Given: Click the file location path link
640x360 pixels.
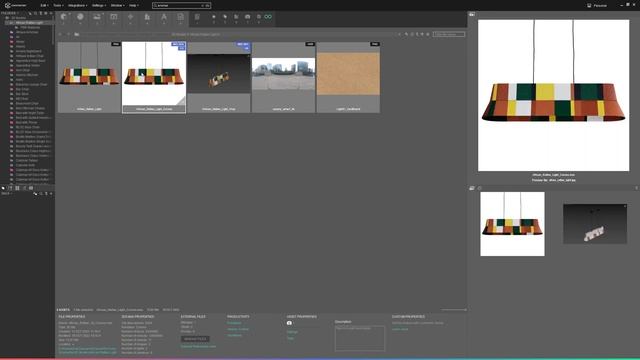Looking at the screenshot, I should [x=87, y=350].
